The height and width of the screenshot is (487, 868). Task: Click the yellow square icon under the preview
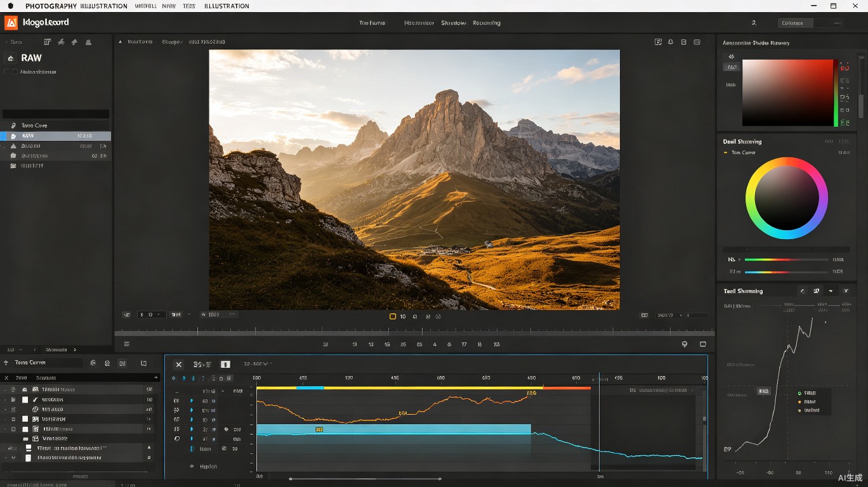click(x=393, y=316)
